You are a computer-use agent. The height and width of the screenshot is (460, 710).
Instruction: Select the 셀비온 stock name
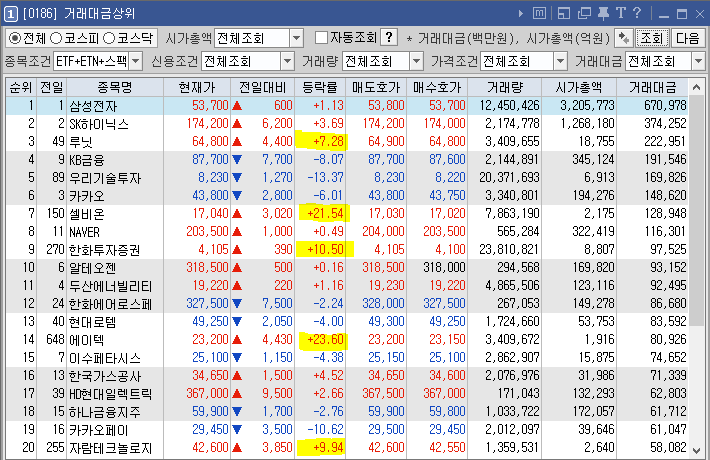tap(86, 214)
